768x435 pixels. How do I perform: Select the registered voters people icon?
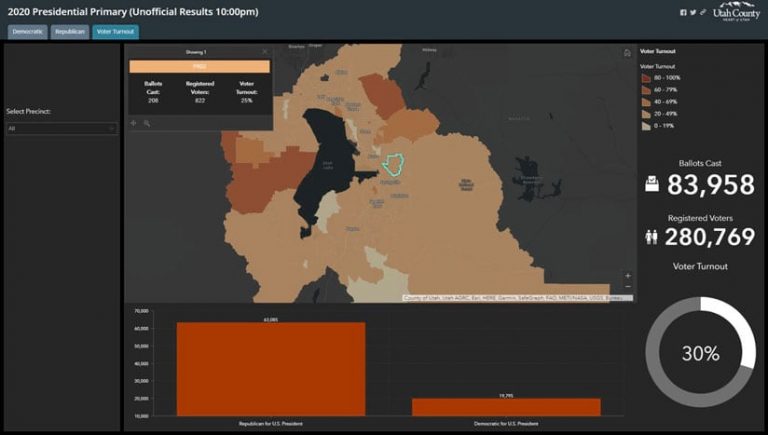point(651,237)
